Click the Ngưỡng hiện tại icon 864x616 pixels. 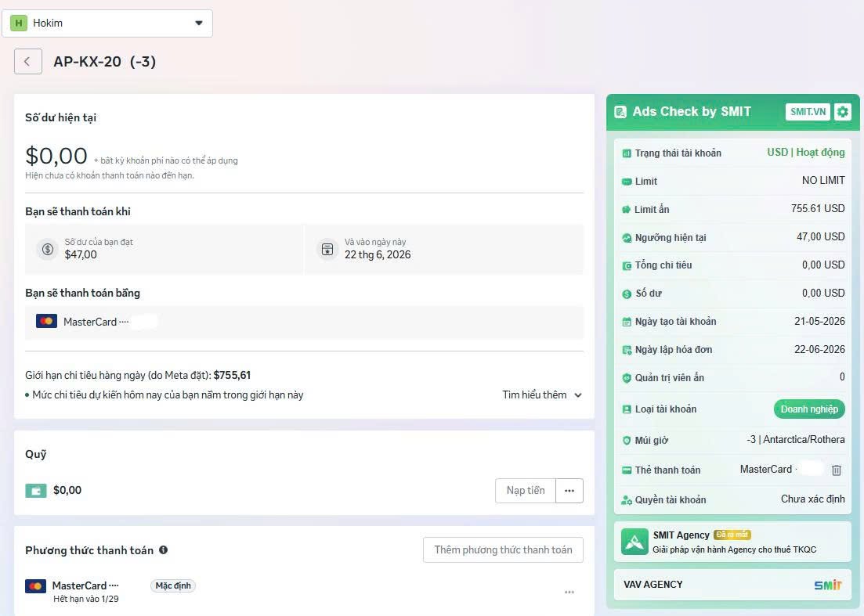(627, 238)
